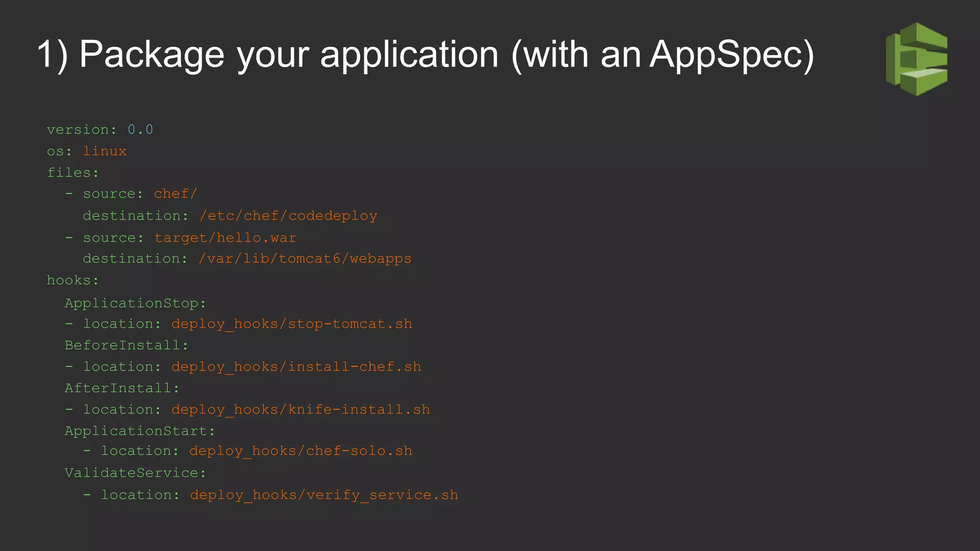This screenshot has height=551, width=980.
Task: Click the 'files:' key
Action: click(x=73, y=173)
